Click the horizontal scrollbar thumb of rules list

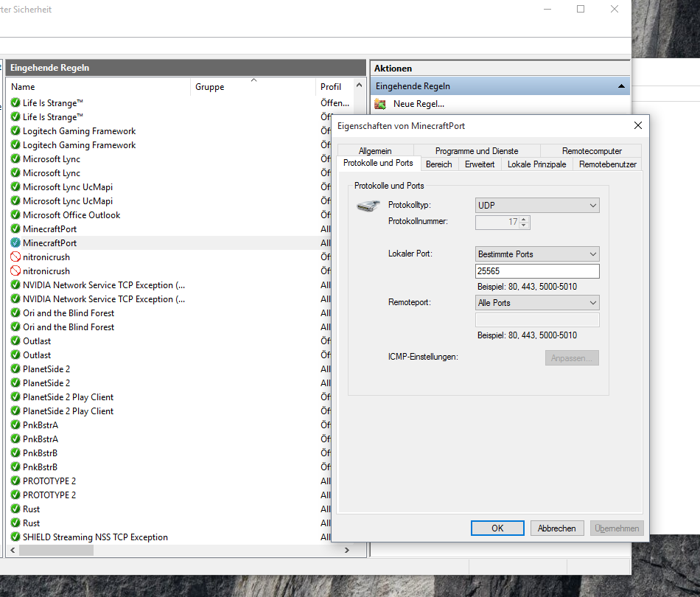coord(56,550)
